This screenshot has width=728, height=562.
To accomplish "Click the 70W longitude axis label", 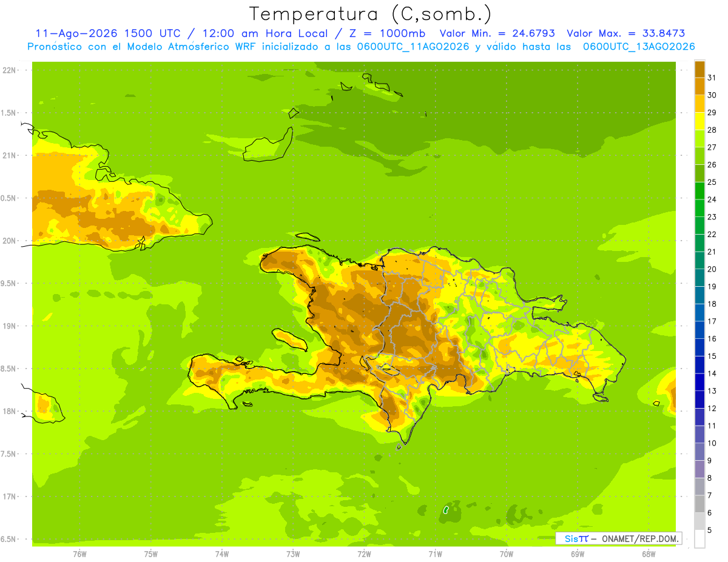I will click(507, 554).
